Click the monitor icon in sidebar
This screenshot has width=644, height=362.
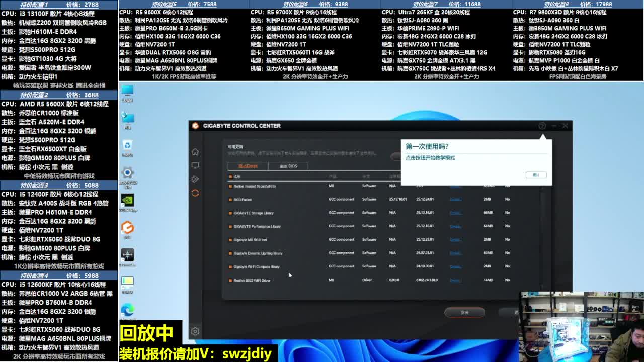tap(195, 165)
